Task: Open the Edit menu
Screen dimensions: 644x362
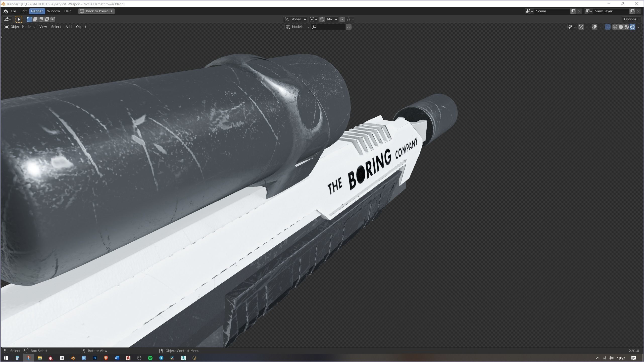Action: coord(24,11)
